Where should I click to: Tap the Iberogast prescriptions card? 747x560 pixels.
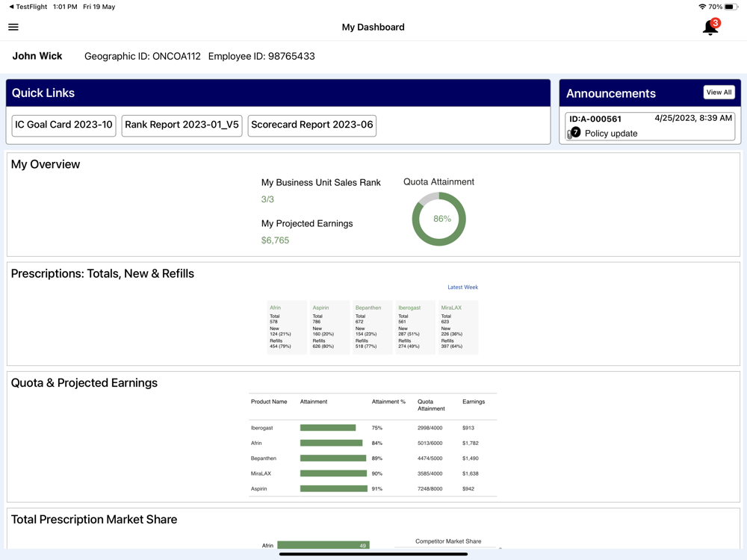(415, 327)
